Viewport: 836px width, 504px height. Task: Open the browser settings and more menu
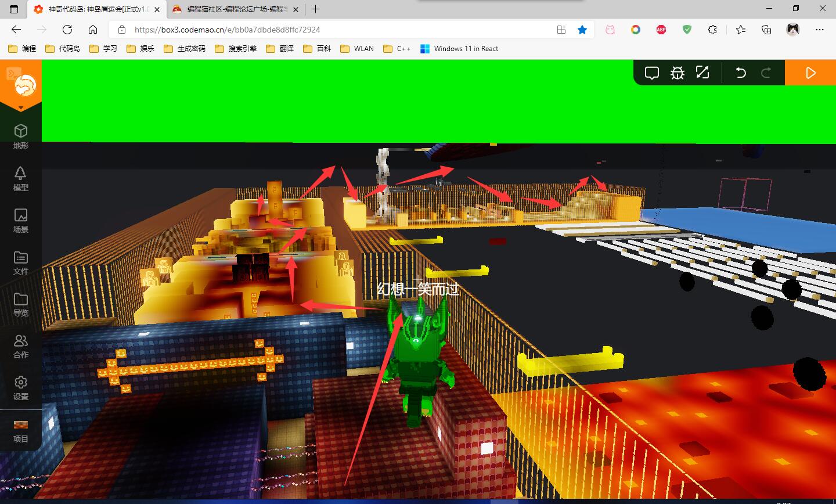click(x=820, y=30)
